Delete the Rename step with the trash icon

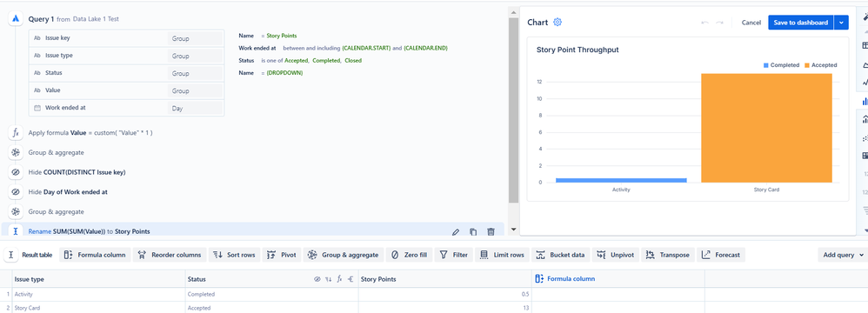pyautogui.click(x=491, y=232)
